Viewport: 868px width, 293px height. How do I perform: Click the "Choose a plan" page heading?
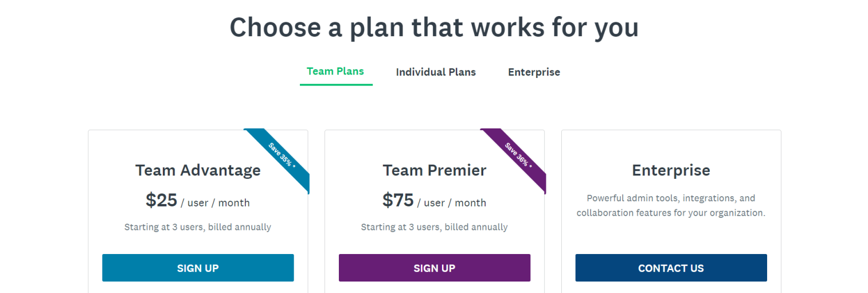coord(434,27)
